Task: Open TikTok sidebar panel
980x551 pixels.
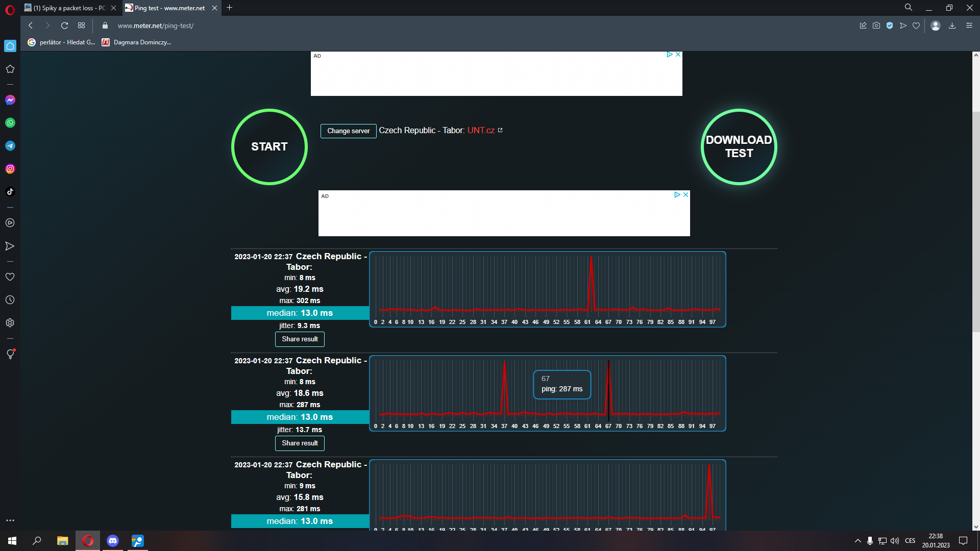Action: click(x=10, y=192)
